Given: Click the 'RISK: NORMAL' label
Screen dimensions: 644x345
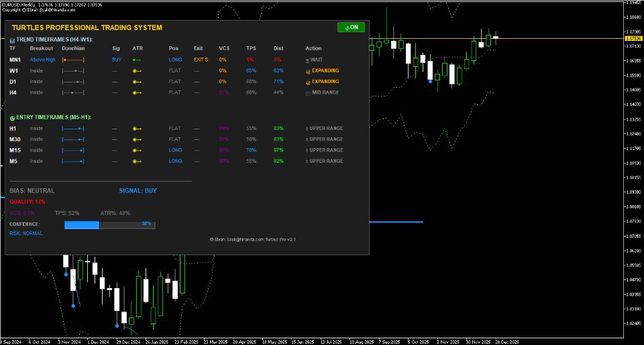Looking at the screenshot, I should point(26,233).
